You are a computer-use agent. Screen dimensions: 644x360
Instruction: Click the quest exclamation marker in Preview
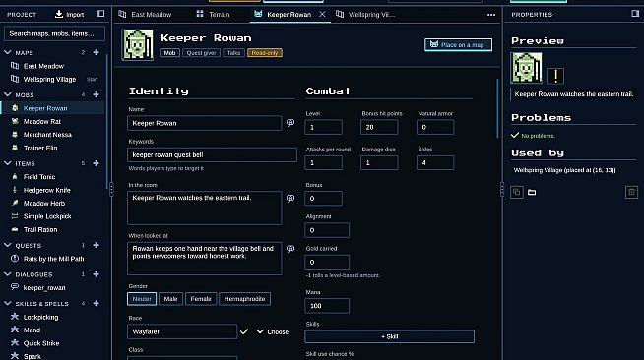(x=556, y=76)
